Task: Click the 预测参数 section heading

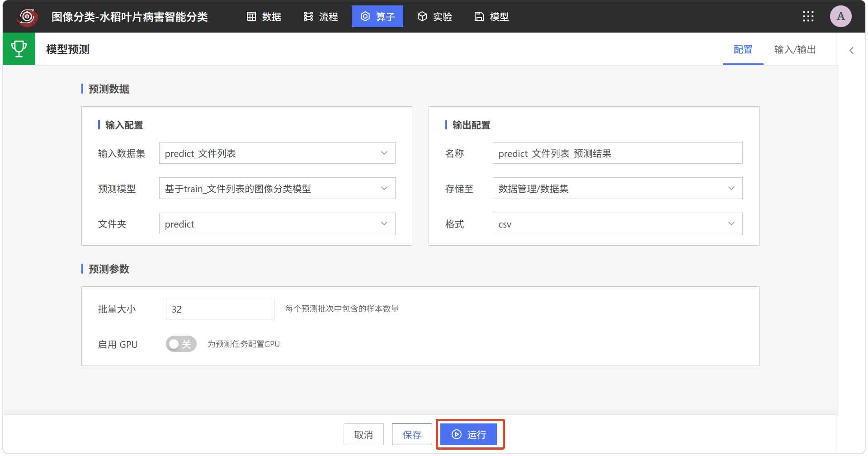Action: click(x=109, y=269)
